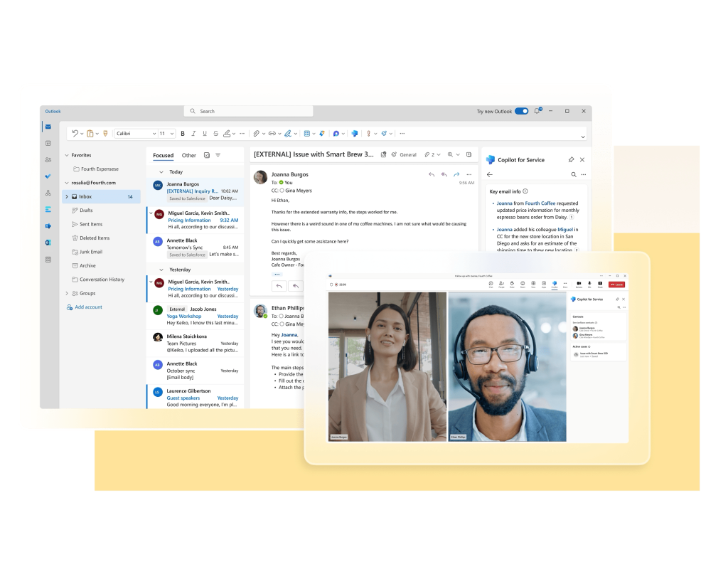Open zoom magnifier in message header
Screen dimensions: 728x579
pos(450,154)
